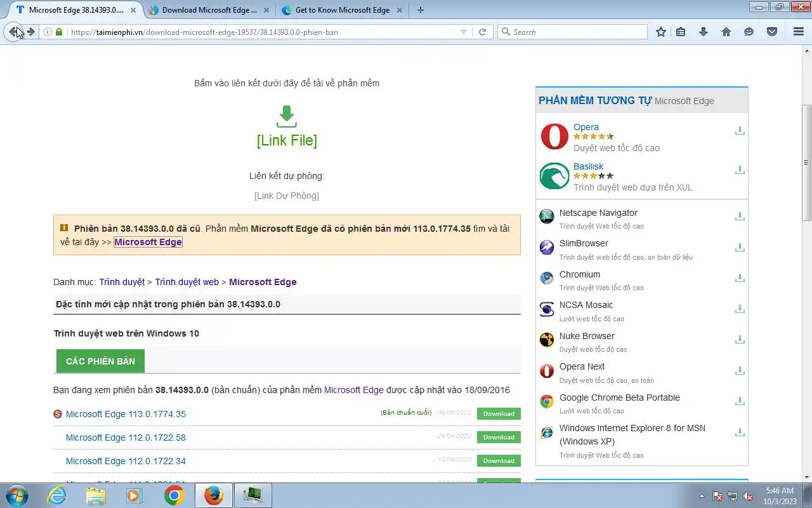Click the CÁC PHIÊN BẢN tab
Viewport: 812px width, 508px height.
point(100,361)
